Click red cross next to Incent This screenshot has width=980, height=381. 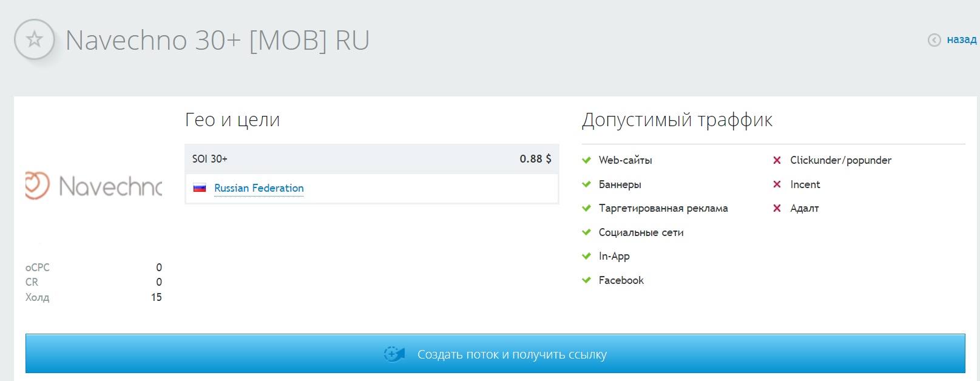tap(777, 184)
